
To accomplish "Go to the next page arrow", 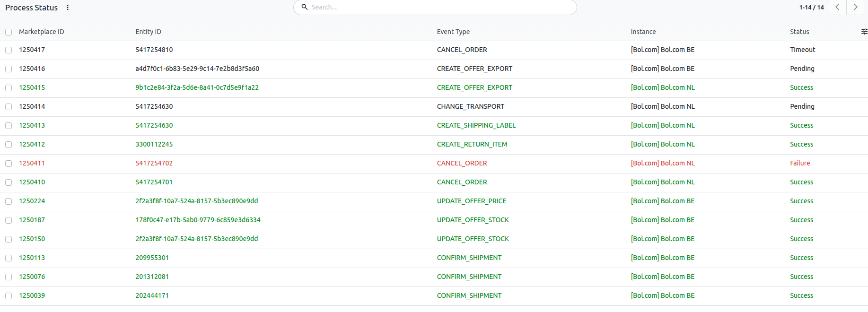I will tap(855, 7).
